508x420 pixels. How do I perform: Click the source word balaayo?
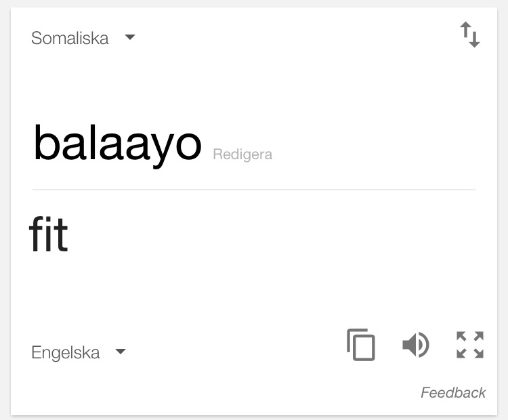118,145
